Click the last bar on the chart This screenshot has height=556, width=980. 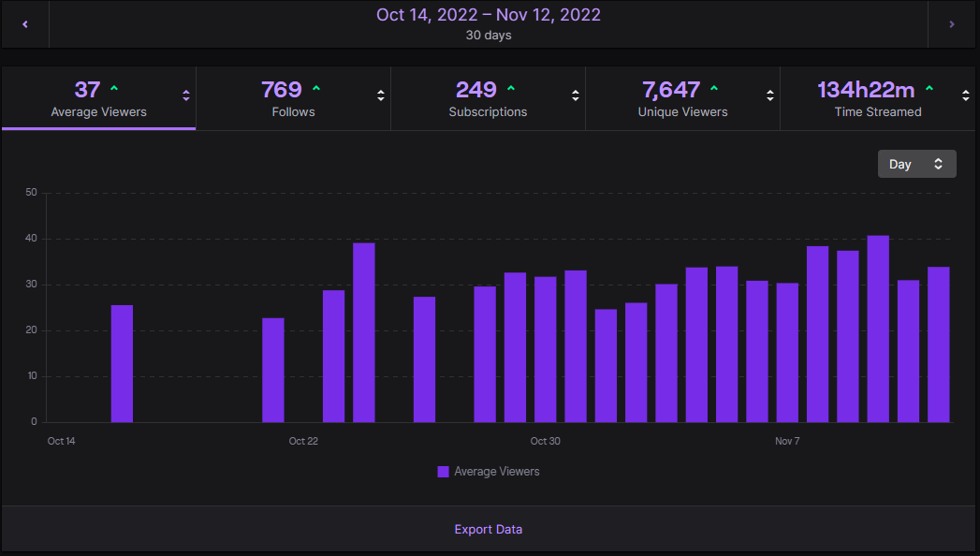pyautogui.click(x=939, y=344)
